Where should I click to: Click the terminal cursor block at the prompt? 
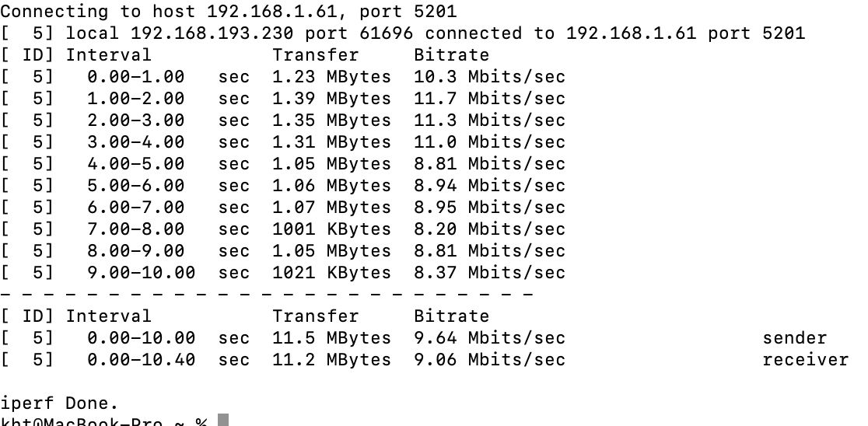tap(223, 420)
